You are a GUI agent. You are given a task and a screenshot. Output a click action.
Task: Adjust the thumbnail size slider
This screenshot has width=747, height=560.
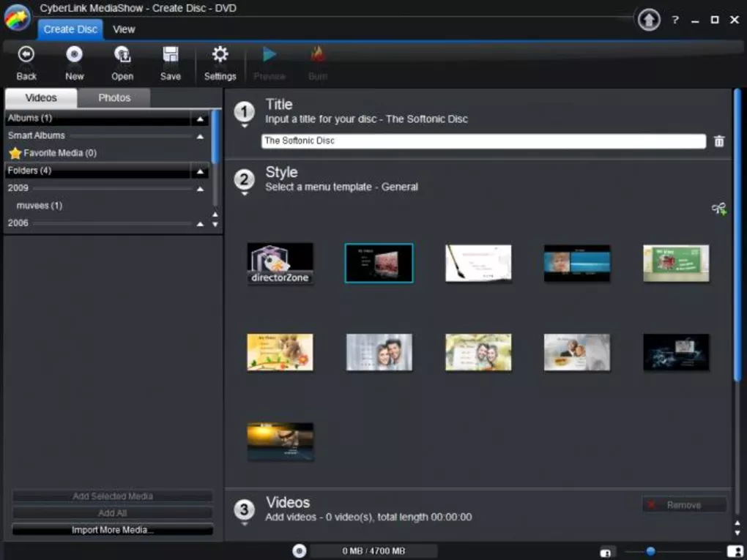650,551
